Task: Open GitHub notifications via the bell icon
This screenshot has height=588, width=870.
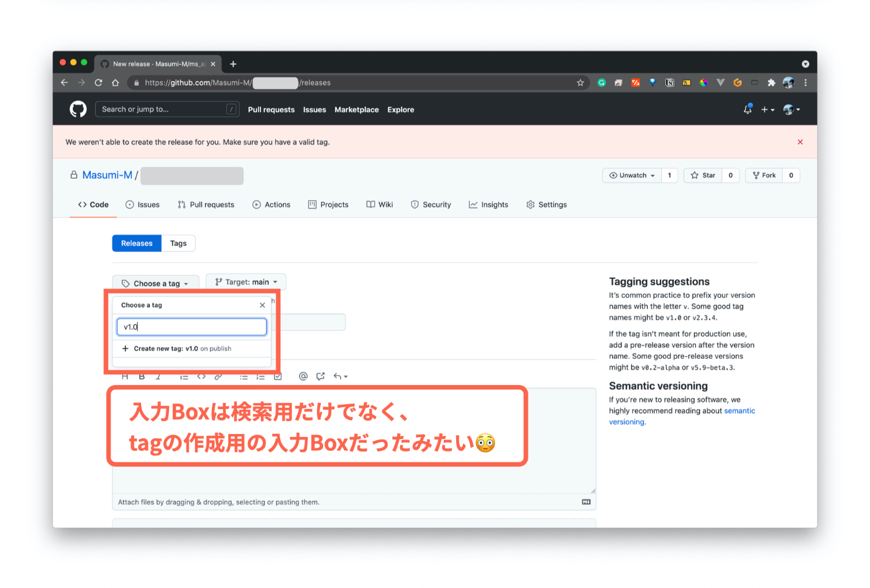Action: coord(747,109)
